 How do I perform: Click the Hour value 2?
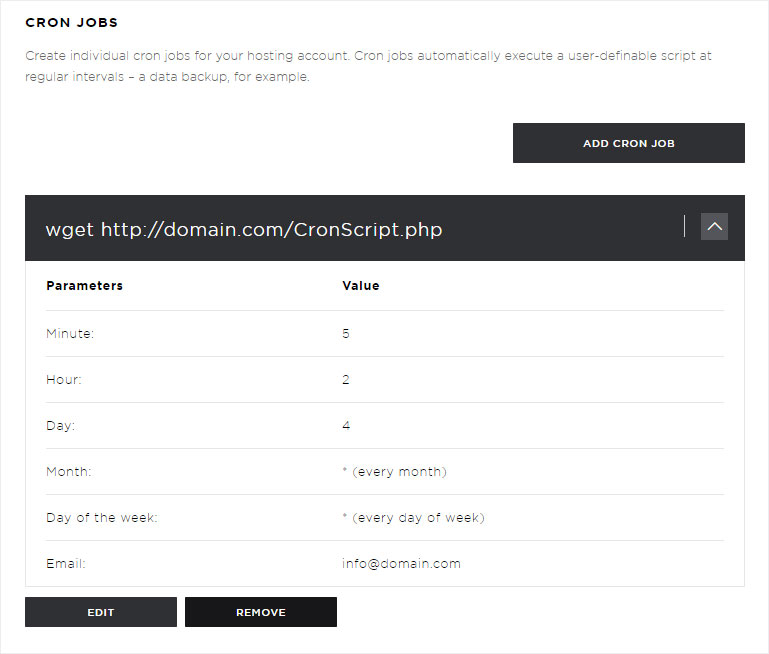coord(346,379)
